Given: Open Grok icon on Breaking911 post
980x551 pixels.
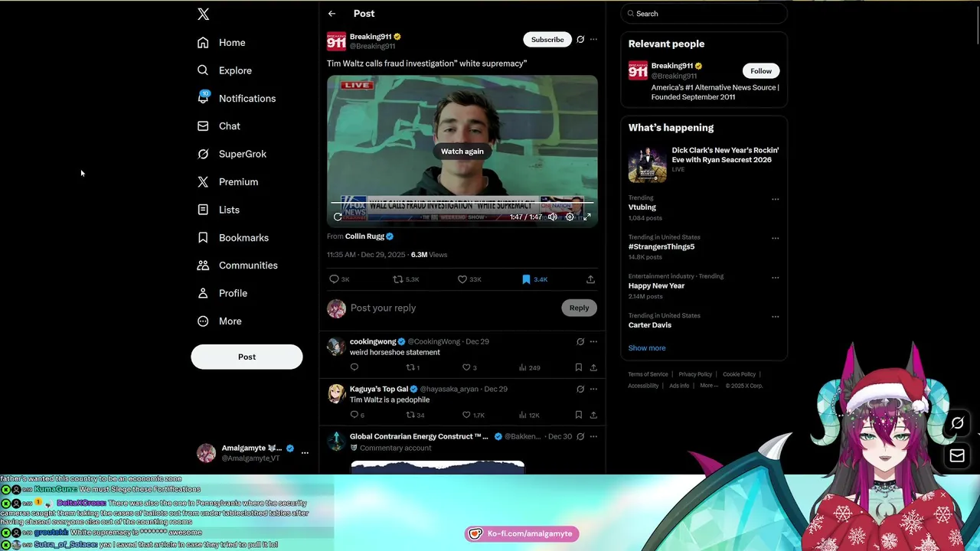Looking at the screenshot, I should (x=580, y=40).
